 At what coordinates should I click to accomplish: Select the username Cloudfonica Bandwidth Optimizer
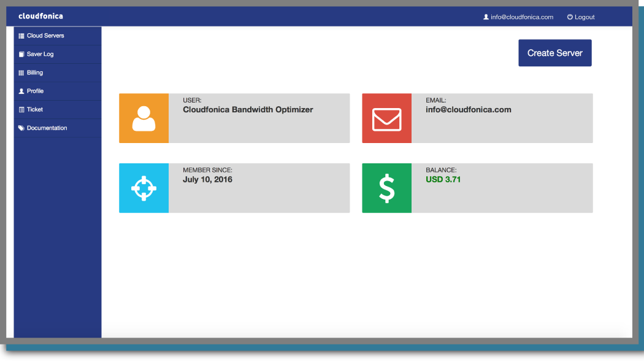[248, 110]
